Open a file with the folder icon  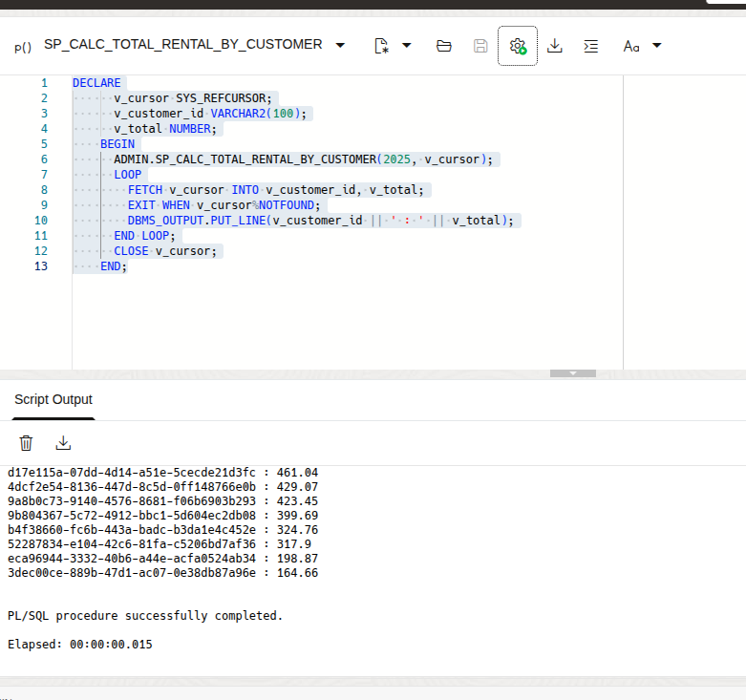tap(444, 46)
